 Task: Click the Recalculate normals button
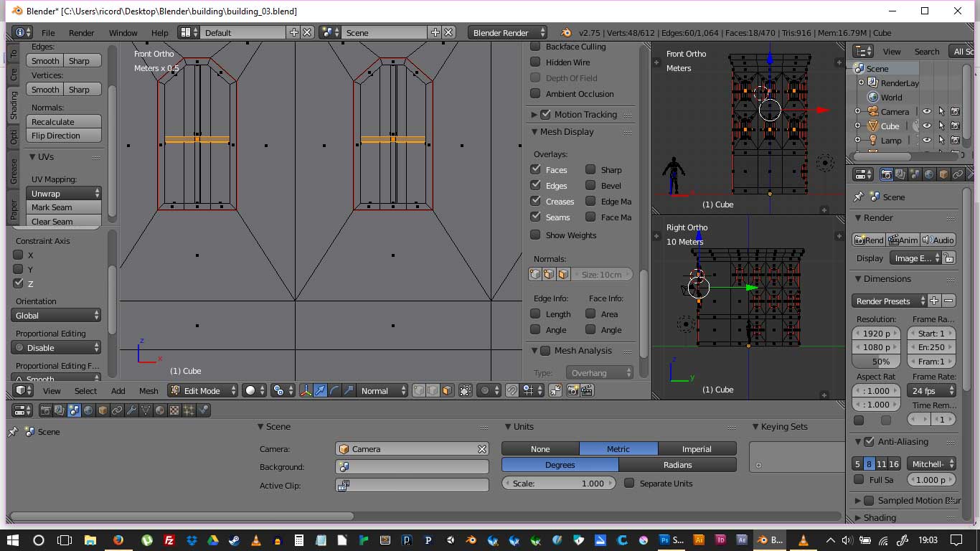click(x=65, y=122)
